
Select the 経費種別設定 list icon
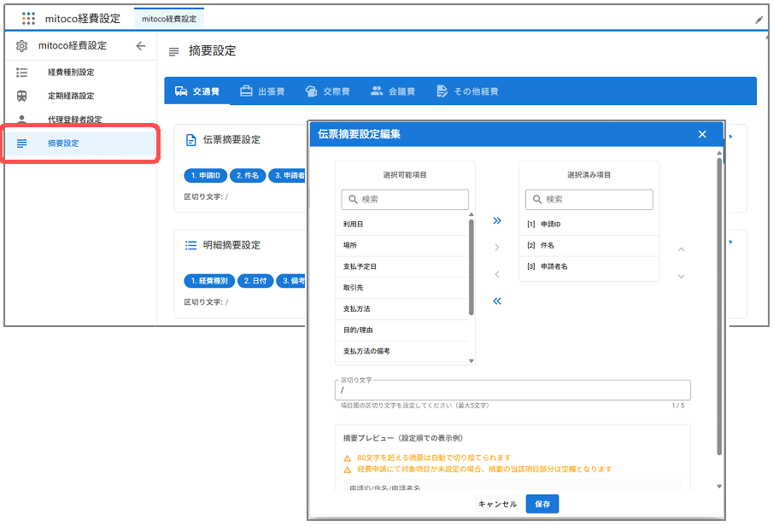22,72
